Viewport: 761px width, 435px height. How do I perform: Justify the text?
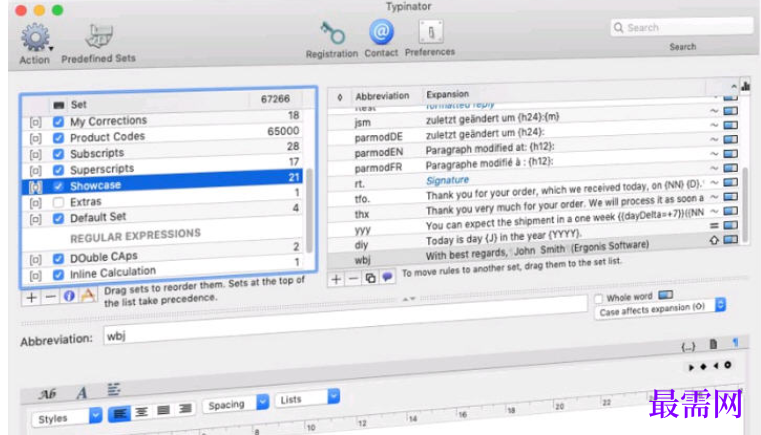click(x=163, y=410)
